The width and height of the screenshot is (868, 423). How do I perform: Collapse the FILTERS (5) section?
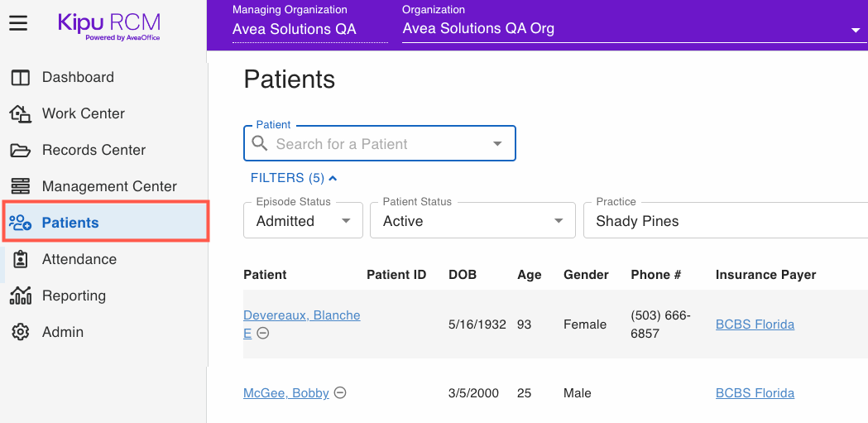point(294,178)
